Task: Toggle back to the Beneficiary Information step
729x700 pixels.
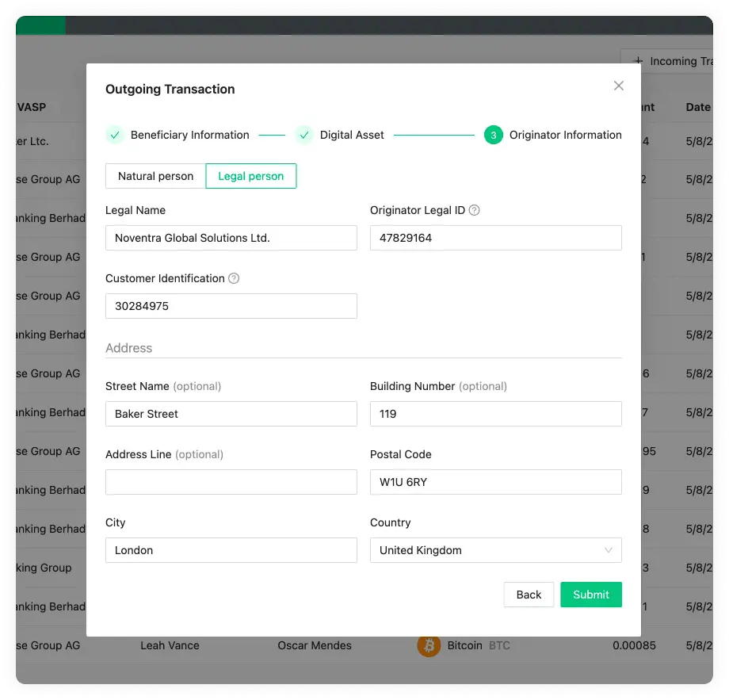Action: point(189,135)
